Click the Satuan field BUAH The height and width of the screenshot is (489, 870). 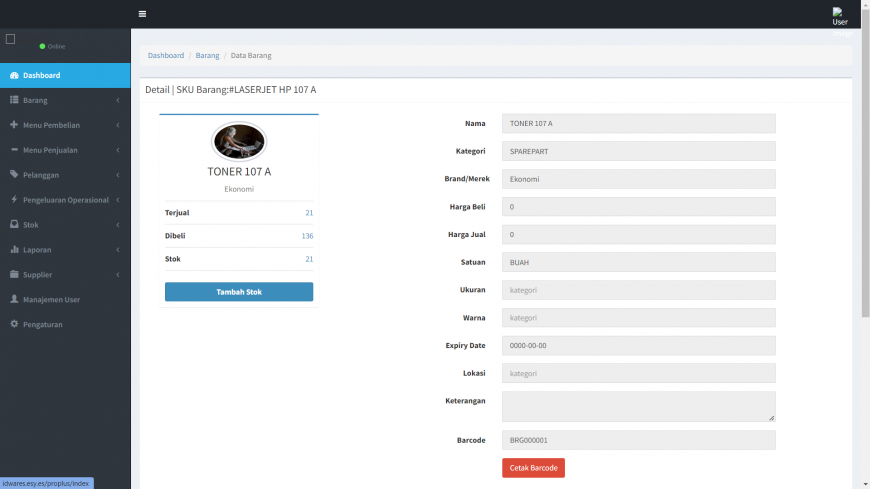(639, 263)
